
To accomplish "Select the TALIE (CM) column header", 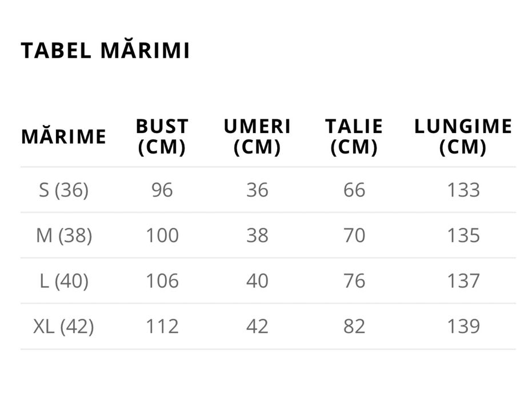I will [354, 136].
